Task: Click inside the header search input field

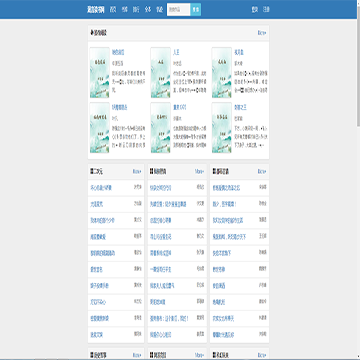Action: 179,10
